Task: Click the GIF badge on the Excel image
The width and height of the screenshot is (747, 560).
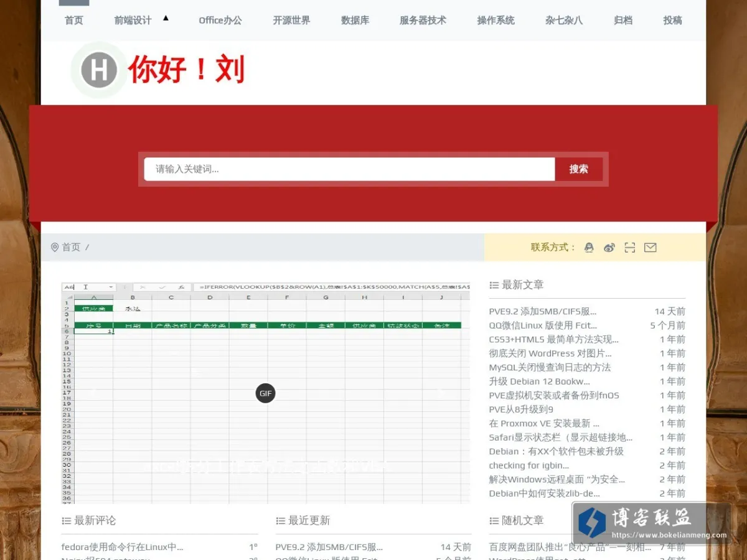Action: [266, 393]
